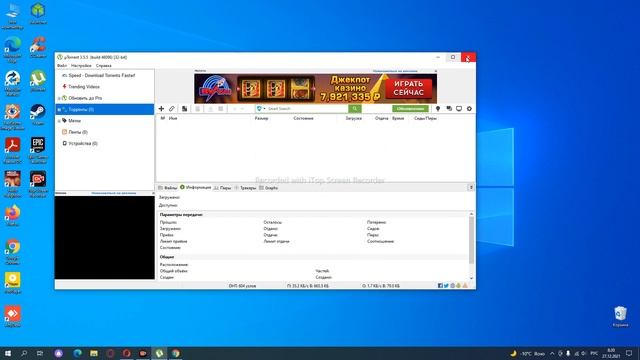Open the Справка menu
Image resolution: width=640 pixels, height=360 pixels.
pyautogui.click(x=103, y=65)
